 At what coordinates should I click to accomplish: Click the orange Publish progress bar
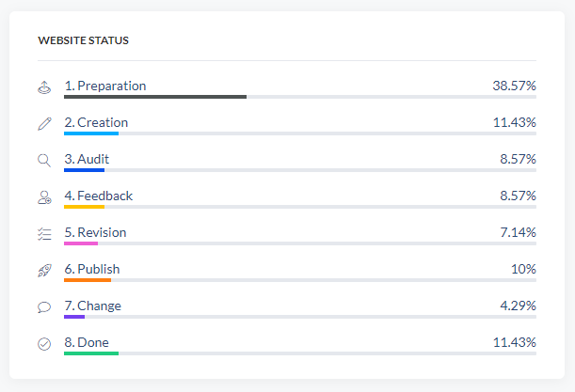pyautogui.click(x=88, y=280)
